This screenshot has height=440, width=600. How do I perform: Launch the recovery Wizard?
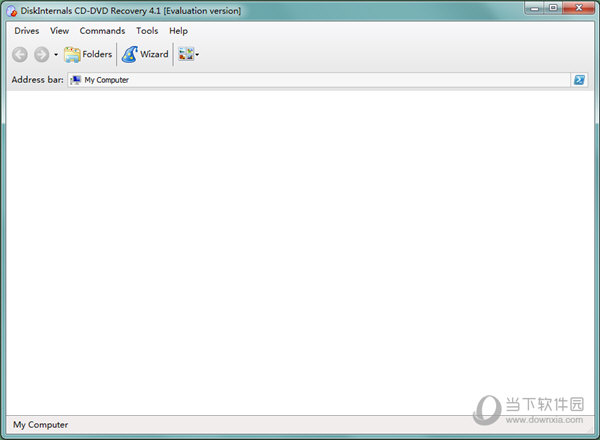tap(145, 54)
